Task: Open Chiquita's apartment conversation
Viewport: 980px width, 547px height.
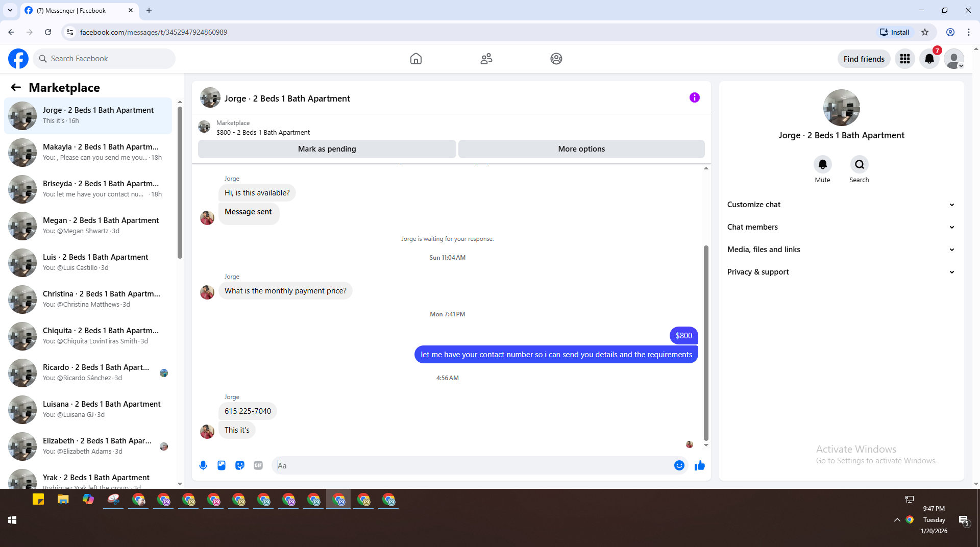Action: (x=88, y=336)
